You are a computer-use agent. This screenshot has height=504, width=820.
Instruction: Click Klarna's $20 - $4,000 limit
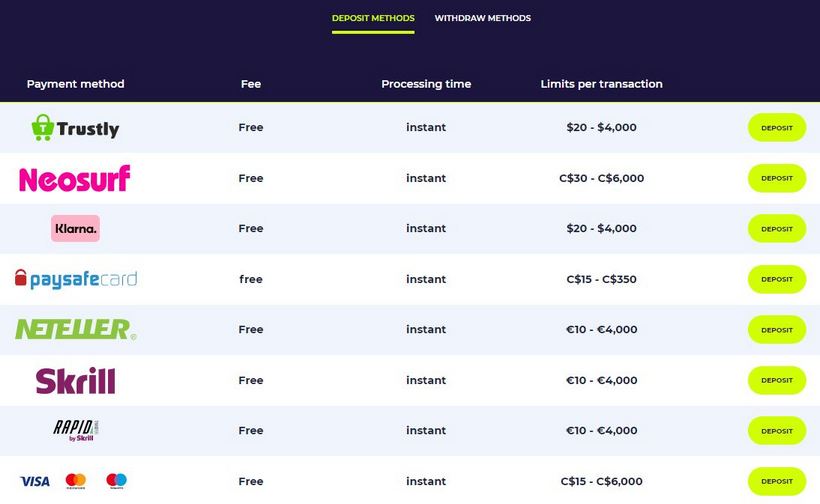pyautogui.click(x=601, y=228)
